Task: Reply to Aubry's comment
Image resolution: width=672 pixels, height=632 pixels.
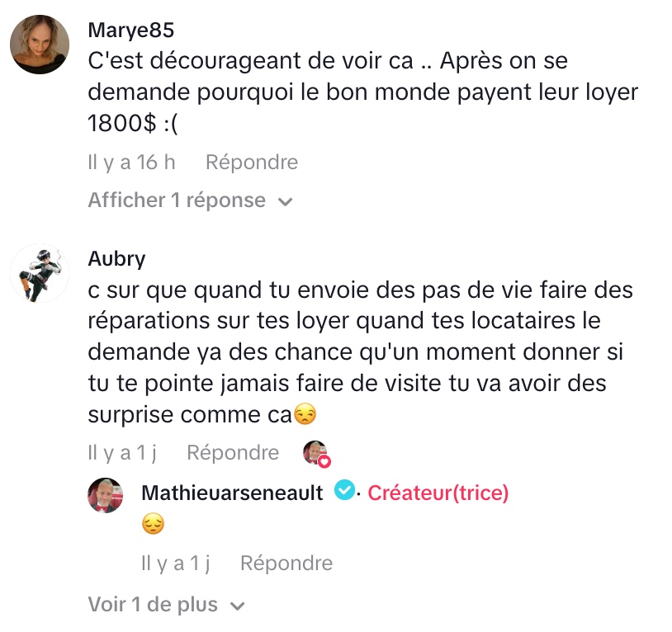Action: (x=233, y=453)
